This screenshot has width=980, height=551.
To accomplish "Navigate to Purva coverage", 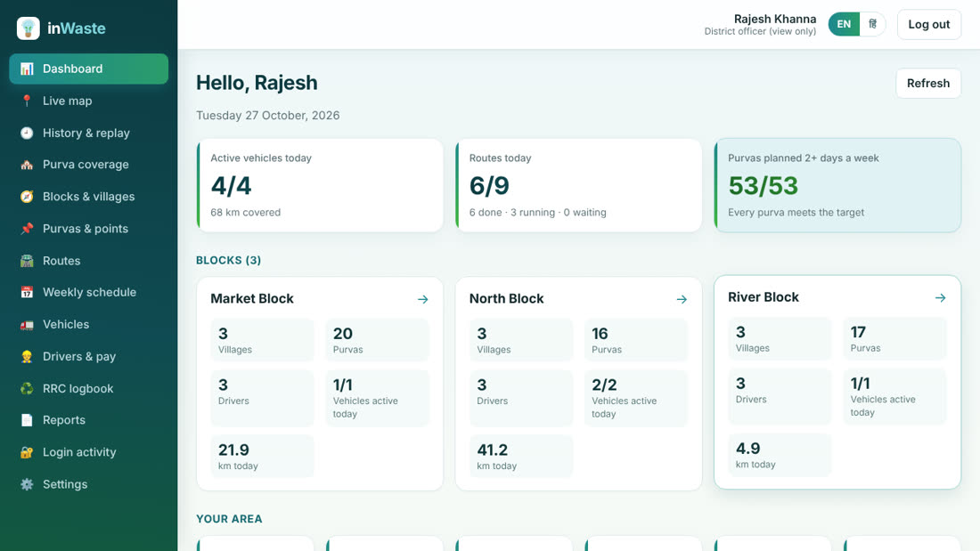I will 89,165.
